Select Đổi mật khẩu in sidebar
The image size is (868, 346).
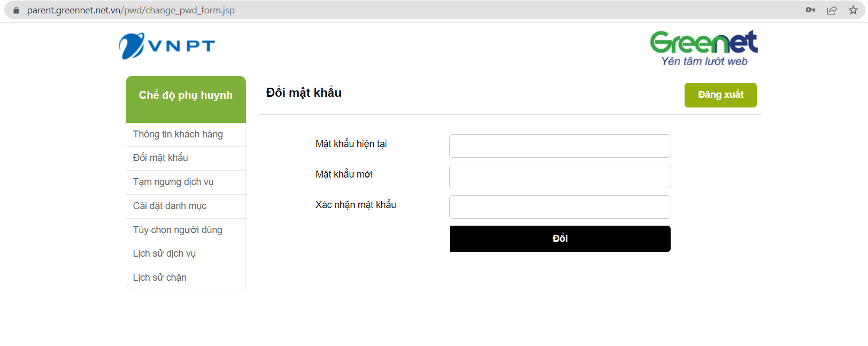(x=160, y=158)
